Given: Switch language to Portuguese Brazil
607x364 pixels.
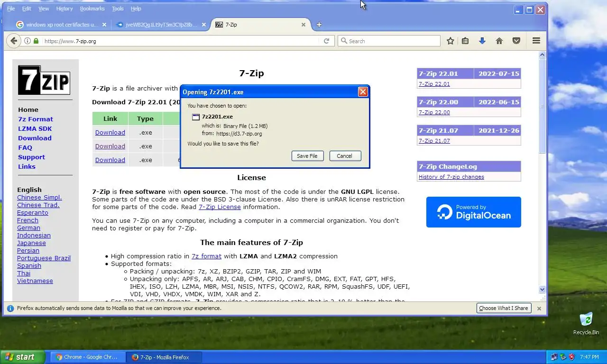Looking at the screenshot, I should pyautogui.click(x=44, y=258).
